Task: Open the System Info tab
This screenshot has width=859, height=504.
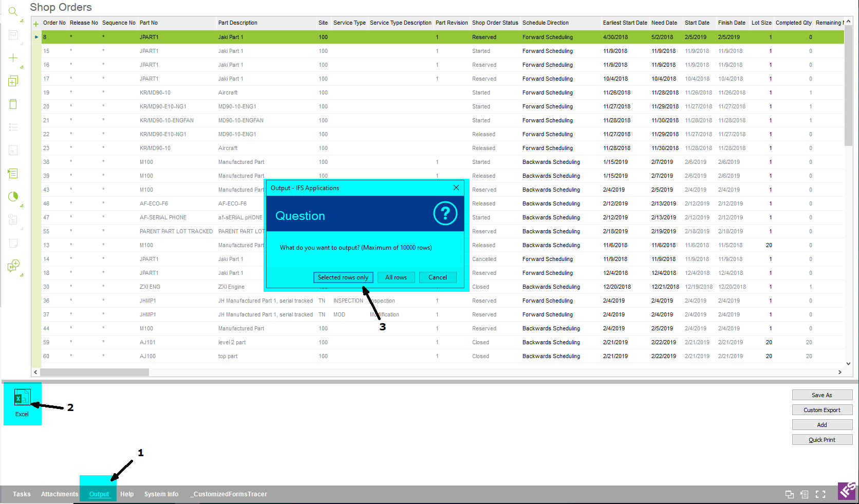Action: pyautogui.click(x=161, y=494)
